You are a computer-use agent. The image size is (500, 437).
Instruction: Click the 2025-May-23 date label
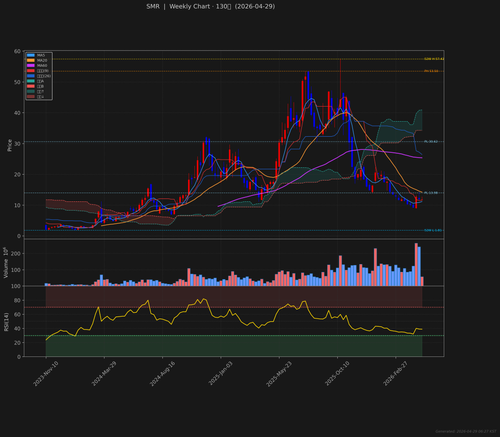click(x=279, y=374)
